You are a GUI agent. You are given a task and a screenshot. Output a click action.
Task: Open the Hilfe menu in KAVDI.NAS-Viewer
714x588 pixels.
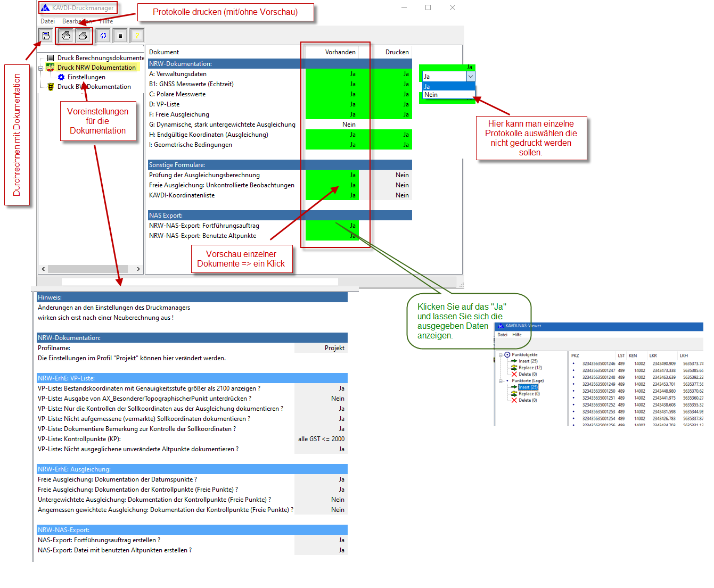(516, 335)
